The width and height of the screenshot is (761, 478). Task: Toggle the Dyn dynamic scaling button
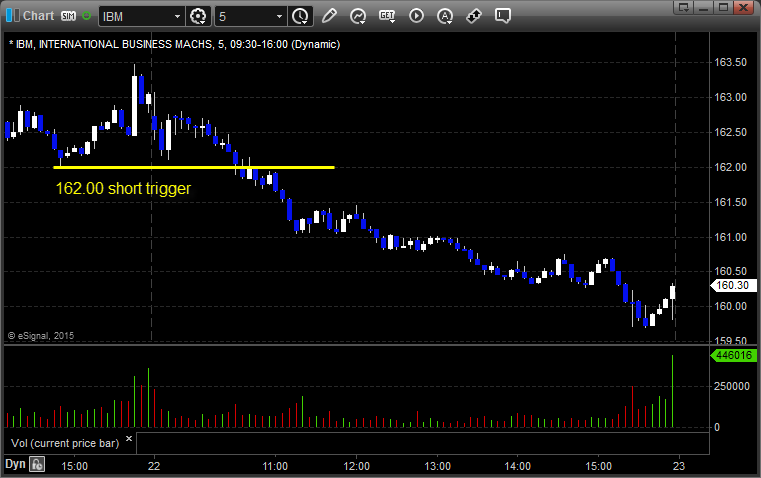tap(15, 464)
